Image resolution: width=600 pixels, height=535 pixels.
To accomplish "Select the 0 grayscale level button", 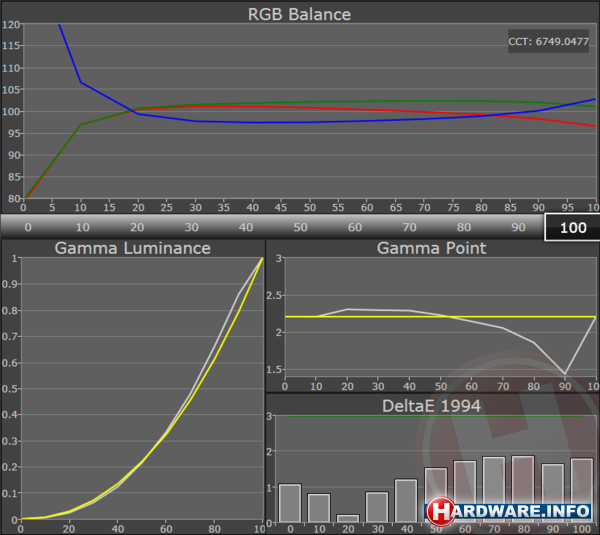I will (27, 227).
